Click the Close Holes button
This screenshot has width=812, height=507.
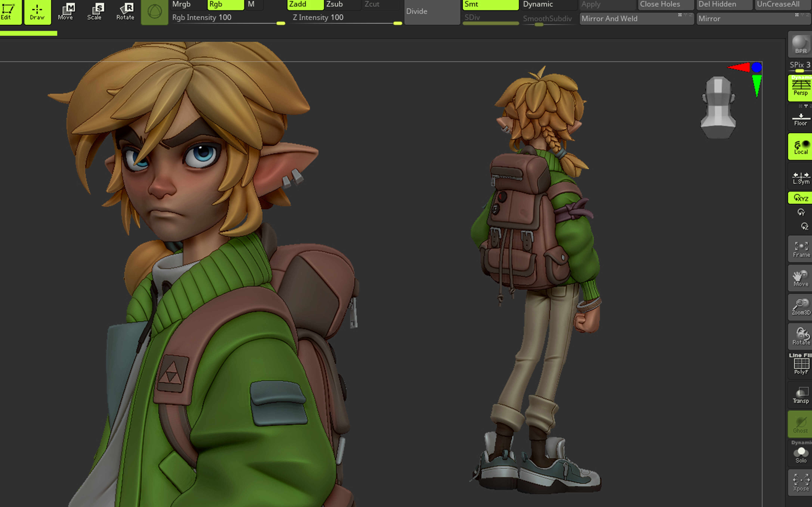(x=666, y=5)
